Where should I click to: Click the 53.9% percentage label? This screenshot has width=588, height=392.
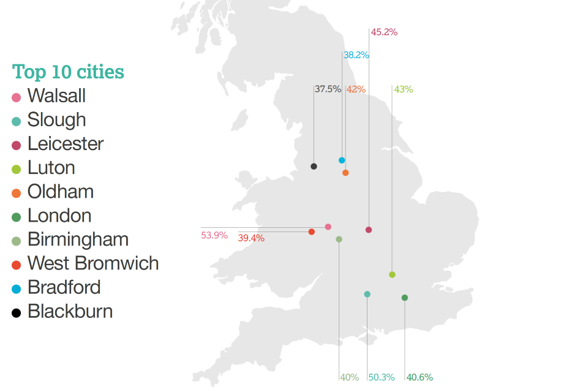click(214, 235)
